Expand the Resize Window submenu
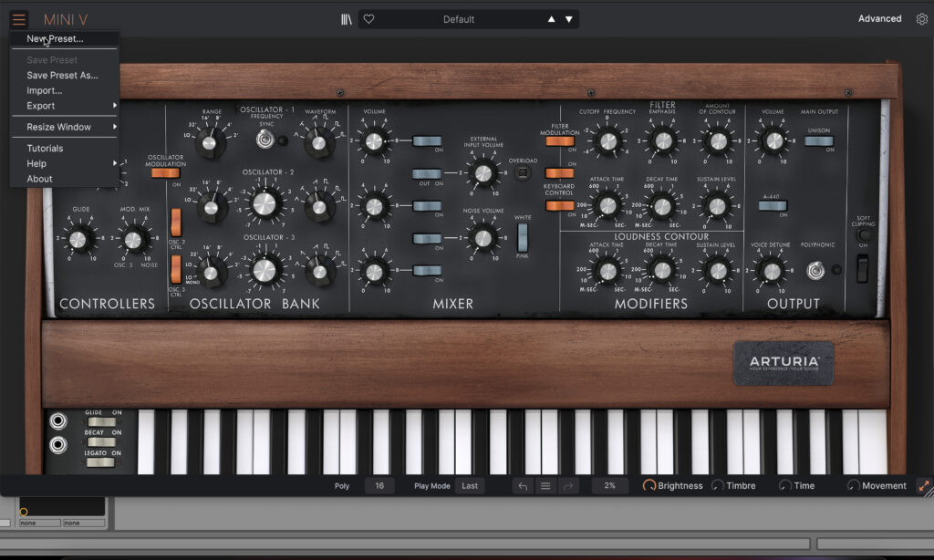 pyautogui.click(x=65, y=127)
